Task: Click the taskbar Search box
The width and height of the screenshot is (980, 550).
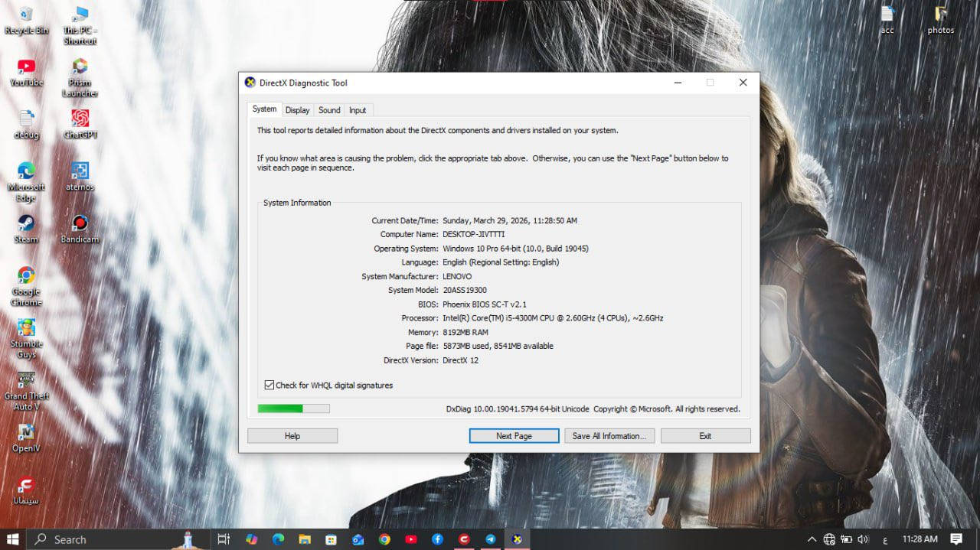Action: tap(107, 539)
